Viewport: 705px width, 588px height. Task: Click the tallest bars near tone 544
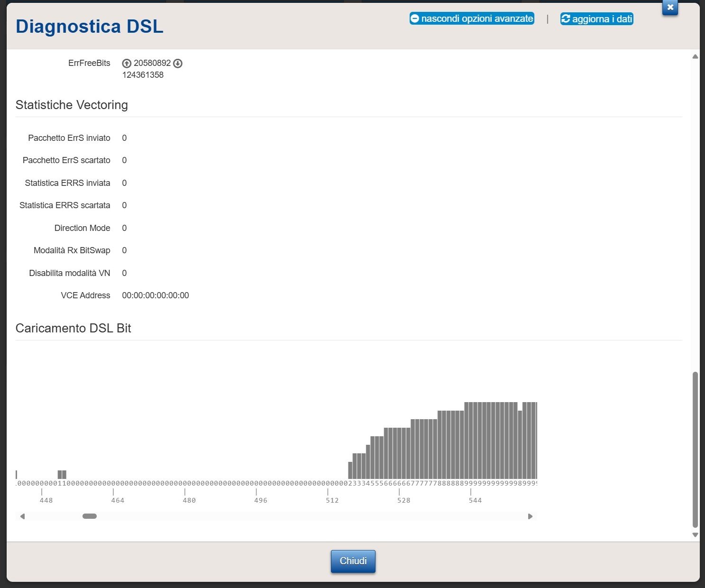coord(491,440)
